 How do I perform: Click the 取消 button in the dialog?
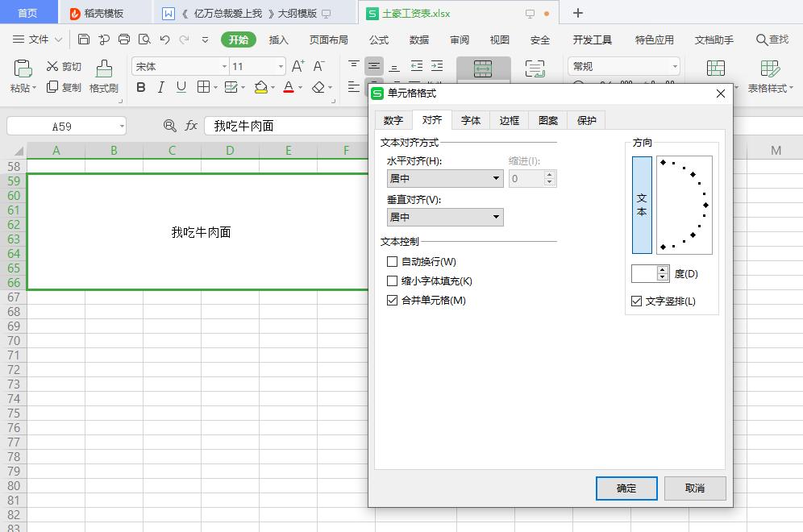coord(695,488)
